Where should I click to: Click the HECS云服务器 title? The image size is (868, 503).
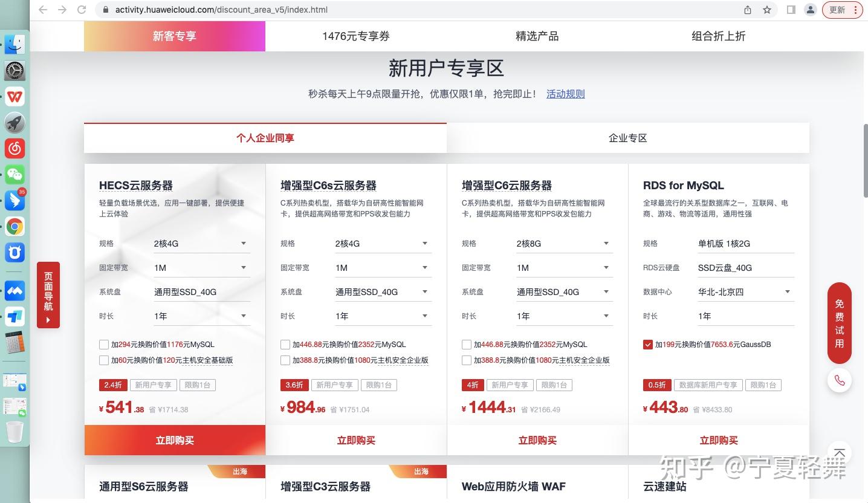(x=136, y=186)
